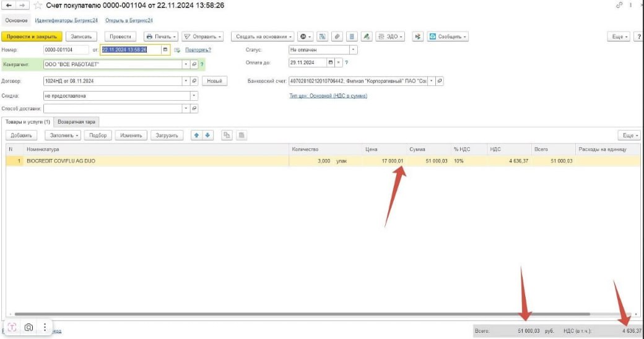Open the document structure (Дт/Кт) round icon menu
Viewport: 644px width, 339px height.
point(305,36)
